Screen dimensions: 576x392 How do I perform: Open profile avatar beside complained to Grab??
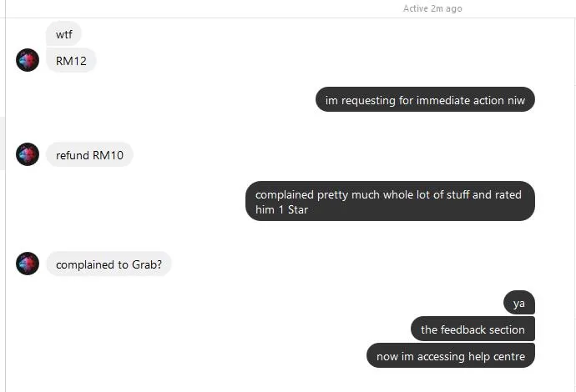click(x=28, y=264)
